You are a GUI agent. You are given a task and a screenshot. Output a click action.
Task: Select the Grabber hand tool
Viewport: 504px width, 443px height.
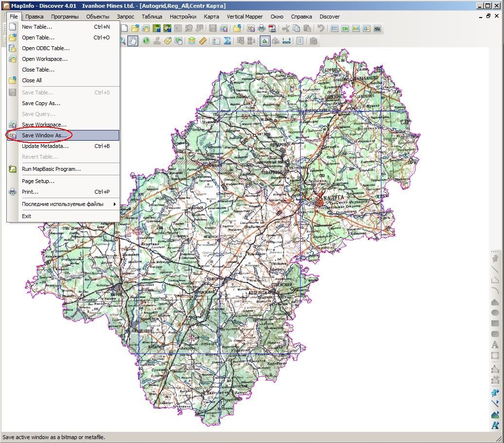tap(133, 41)
